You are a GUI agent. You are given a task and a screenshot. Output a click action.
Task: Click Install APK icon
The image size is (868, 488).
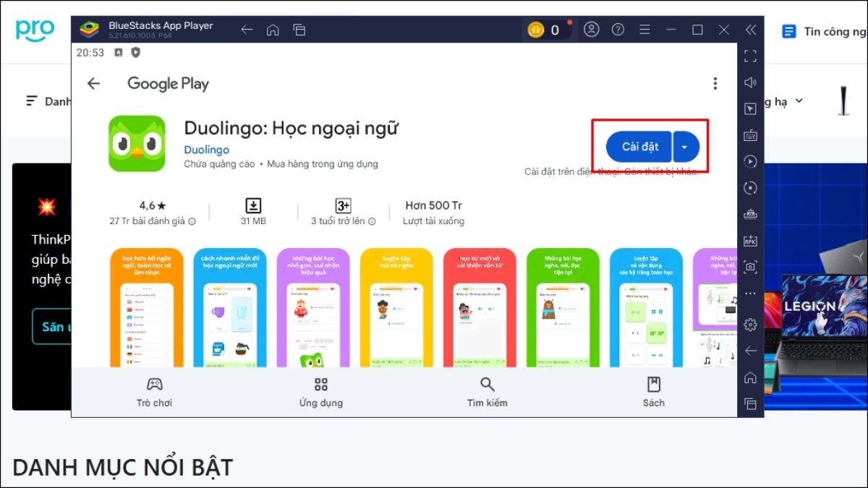(750, 241)
